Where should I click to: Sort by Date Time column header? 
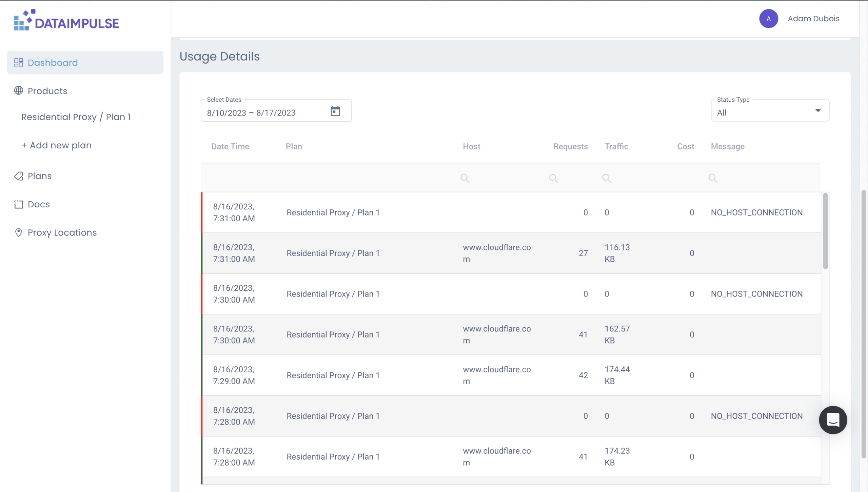pos(230,146)
